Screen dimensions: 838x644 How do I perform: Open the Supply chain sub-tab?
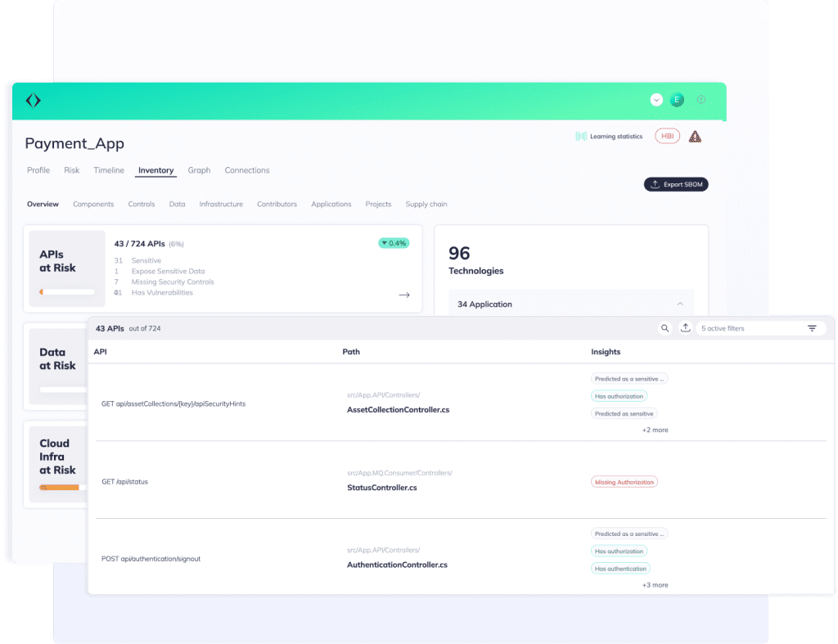pos(426,204)
